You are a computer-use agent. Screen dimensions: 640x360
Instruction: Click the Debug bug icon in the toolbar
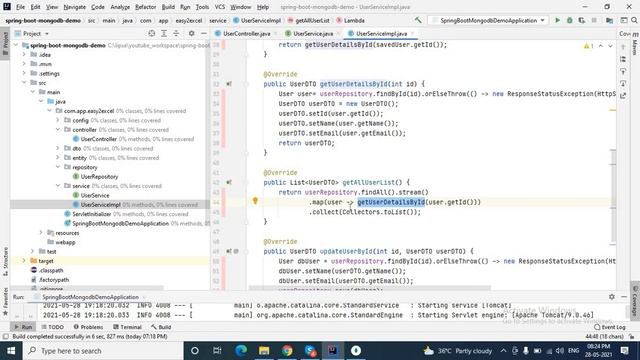569,20
